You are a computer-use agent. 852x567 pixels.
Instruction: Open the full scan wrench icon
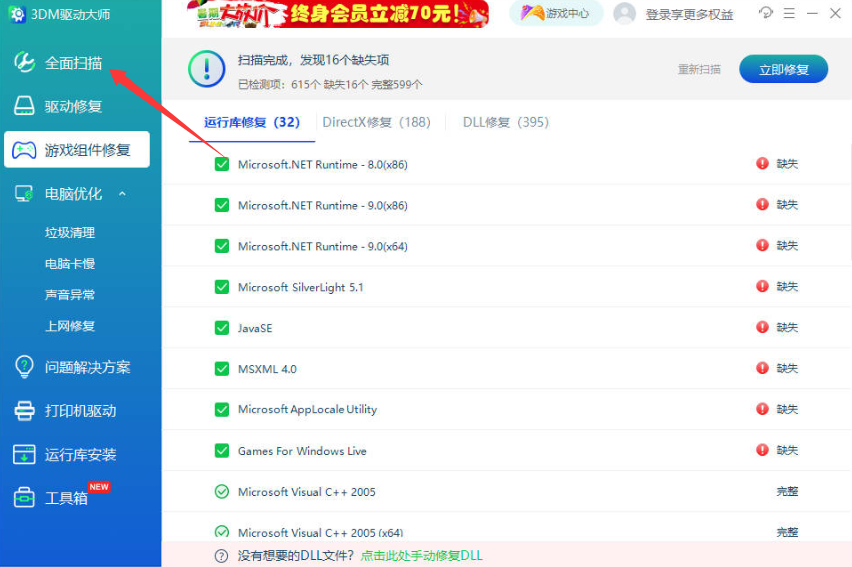tap(24, 63)
